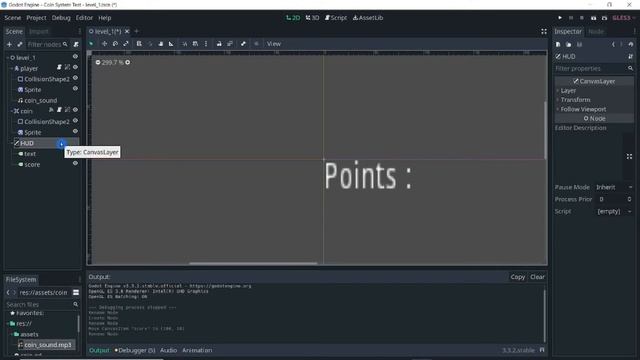Open Script empty dropdown
Image resolution: width=640 pixels, height=360 pixels.
click(614, 211)
